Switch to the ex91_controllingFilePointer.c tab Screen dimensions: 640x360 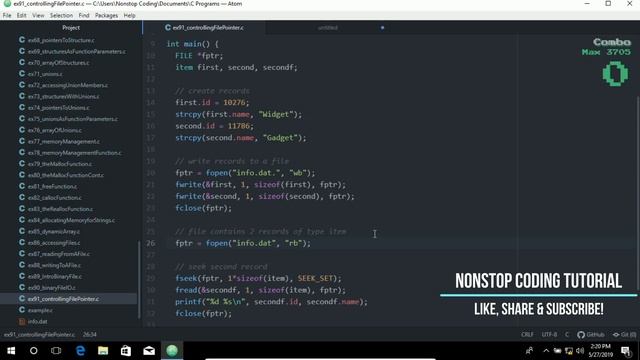[204, 28]
